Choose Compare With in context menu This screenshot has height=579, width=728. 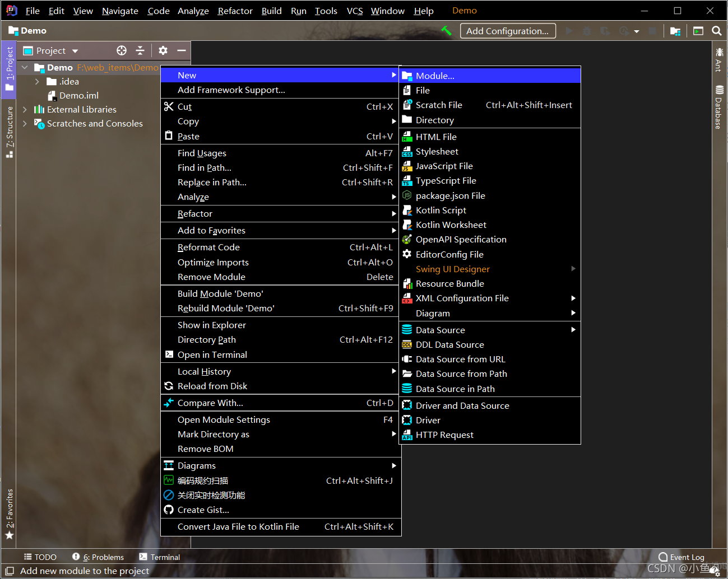click(x=280, y=403)
